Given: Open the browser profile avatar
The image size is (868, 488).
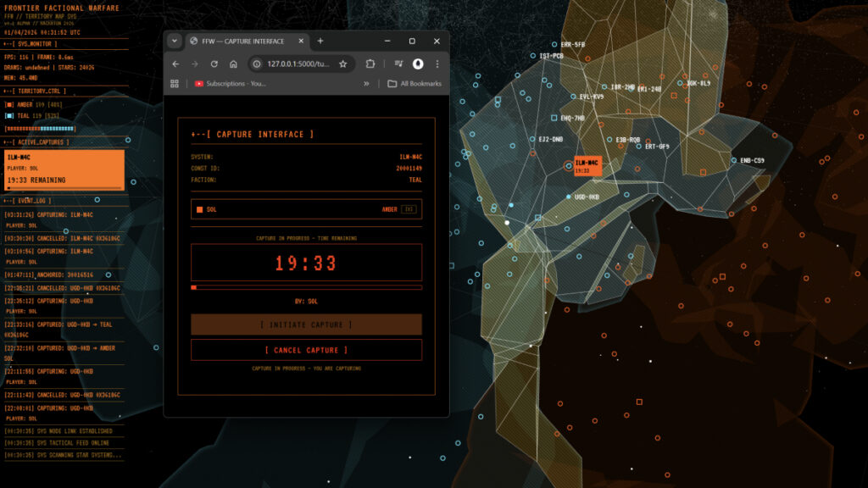Looking at the screenshot, I should [x=418, y=64].
